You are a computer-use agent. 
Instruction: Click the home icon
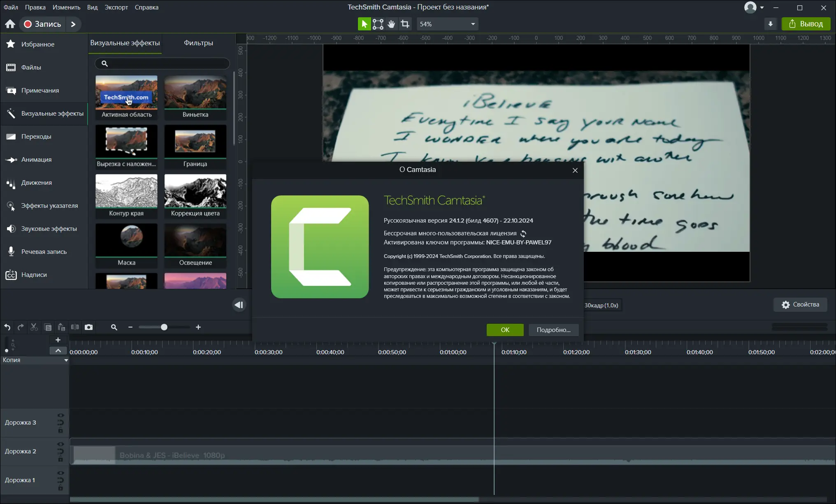[x=10, y=24]
